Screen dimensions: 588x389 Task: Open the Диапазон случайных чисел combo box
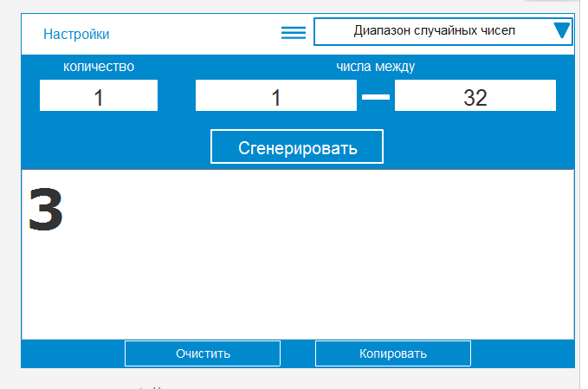pyautogui.click(x=433, y=32)
